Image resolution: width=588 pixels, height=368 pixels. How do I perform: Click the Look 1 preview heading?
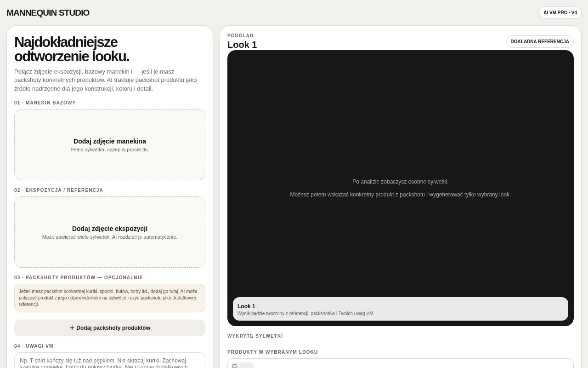click(x=242, y=45)
